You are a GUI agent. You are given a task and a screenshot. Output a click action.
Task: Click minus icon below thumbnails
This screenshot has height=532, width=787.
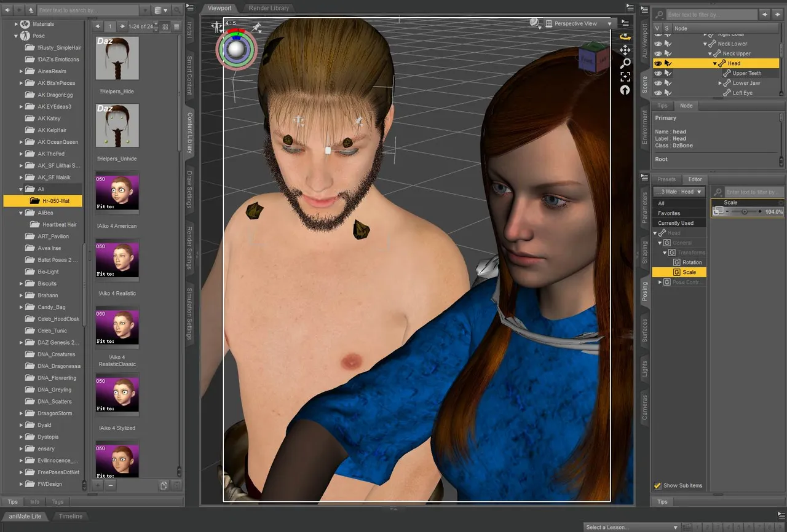pyautogui.click(x=111, y=485)
